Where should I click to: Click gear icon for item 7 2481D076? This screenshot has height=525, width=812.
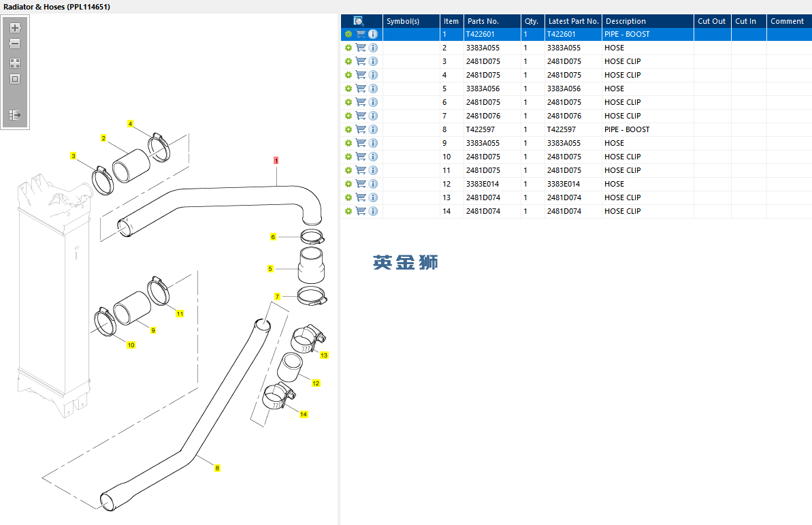pos(348,116)
